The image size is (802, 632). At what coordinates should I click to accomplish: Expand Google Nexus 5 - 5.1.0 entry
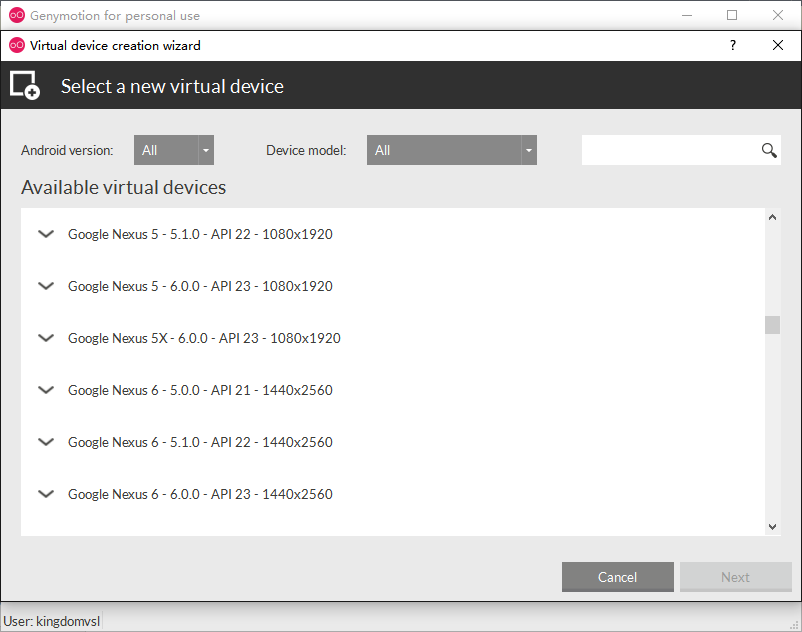pyautogui.click(x=45, y=234)
